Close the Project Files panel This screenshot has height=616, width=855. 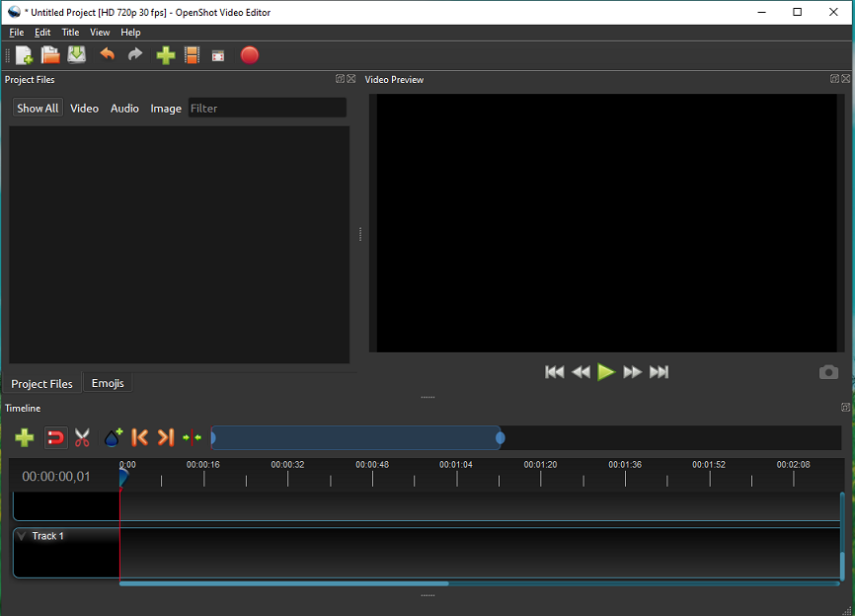(x=351, y=79)
